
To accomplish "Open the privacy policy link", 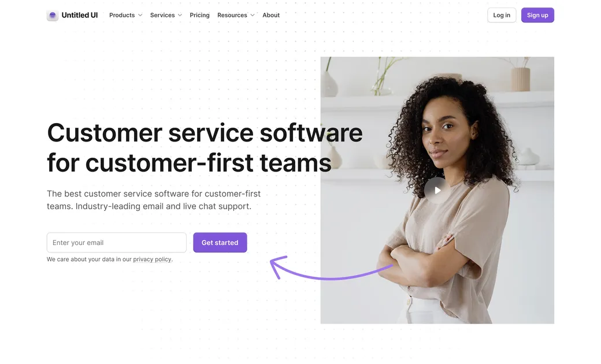I will [152, 259].
